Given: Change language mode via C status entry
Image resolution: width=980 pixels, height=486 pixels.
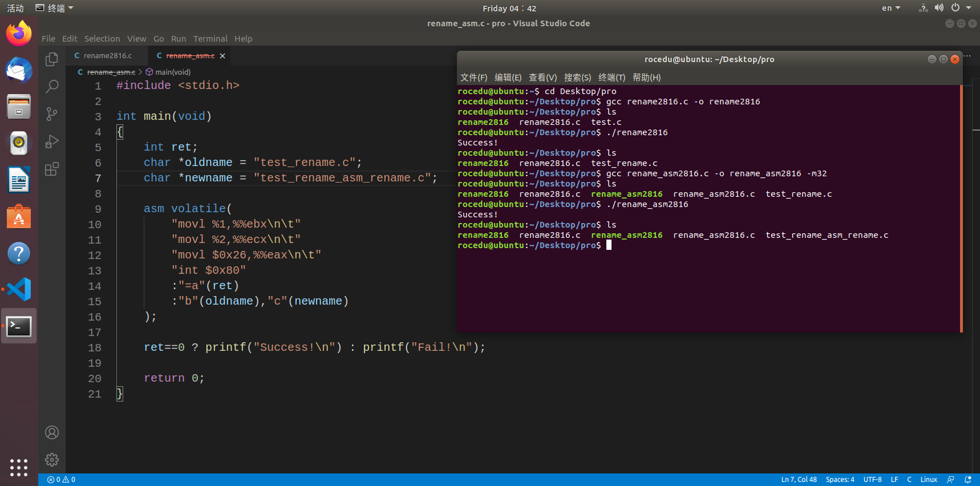Looking at the screenshot, I should tap(909, 480).
